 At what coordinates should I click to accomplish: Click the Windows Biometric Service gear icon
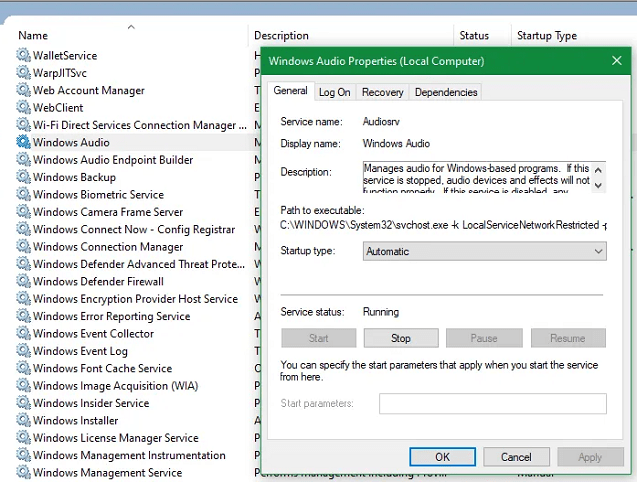tap(23, 194)
